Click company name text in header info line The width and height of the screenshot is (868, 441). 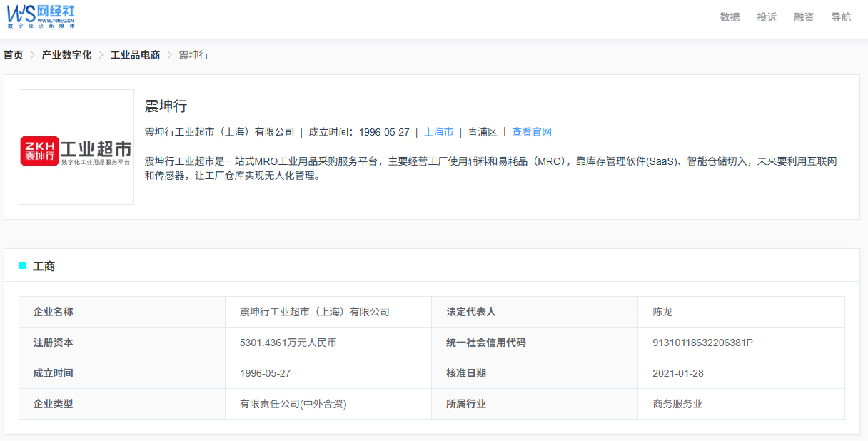(219, 132)
